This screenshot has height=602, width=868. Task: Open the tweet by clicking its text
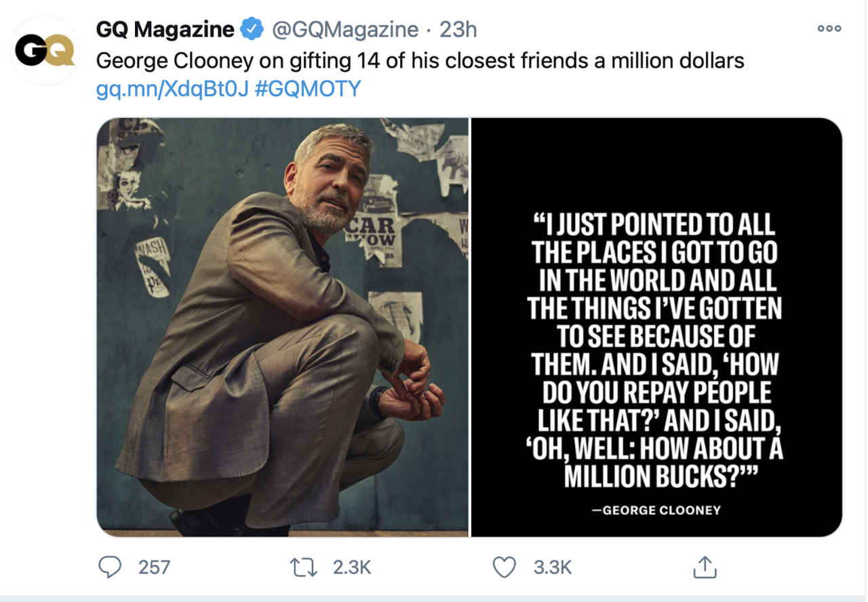point(420,61)
